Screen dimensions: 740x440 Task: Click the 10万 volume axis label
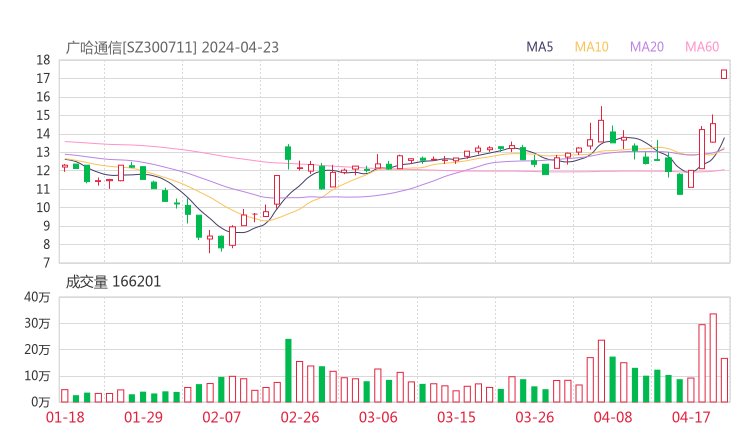(x=37, y=376)
